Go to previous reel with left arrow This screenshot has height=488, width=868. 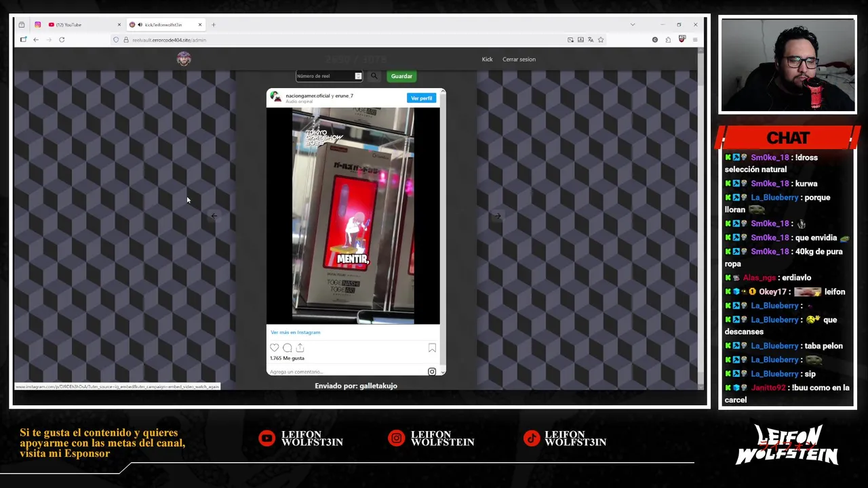[214, 216]
